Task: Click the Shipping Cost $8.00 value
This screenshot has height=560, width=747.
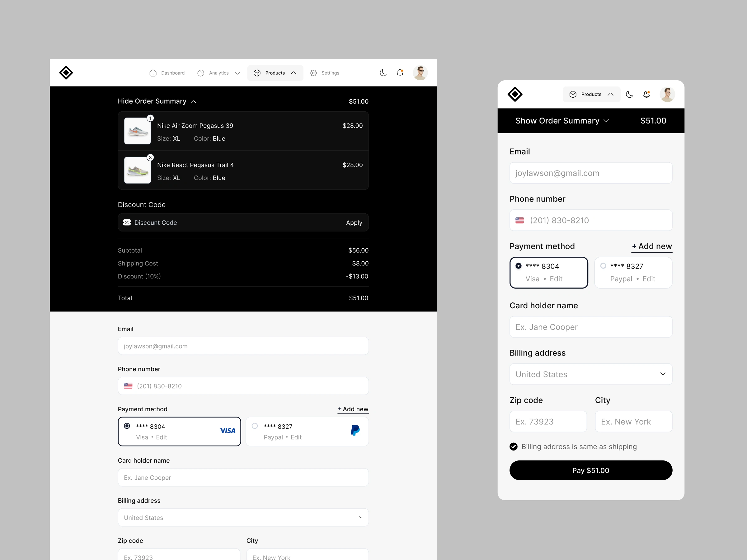Action: tap(360, 263)
